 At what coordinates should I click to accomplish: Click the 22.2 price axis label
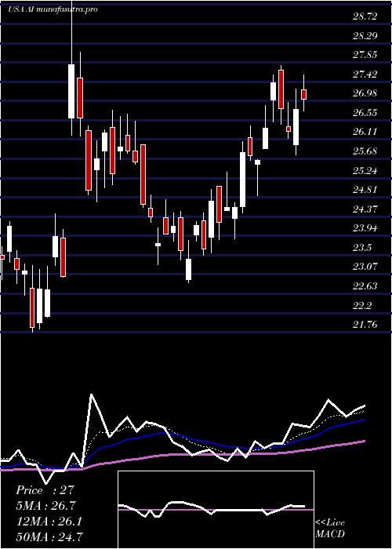pos(362,306)
